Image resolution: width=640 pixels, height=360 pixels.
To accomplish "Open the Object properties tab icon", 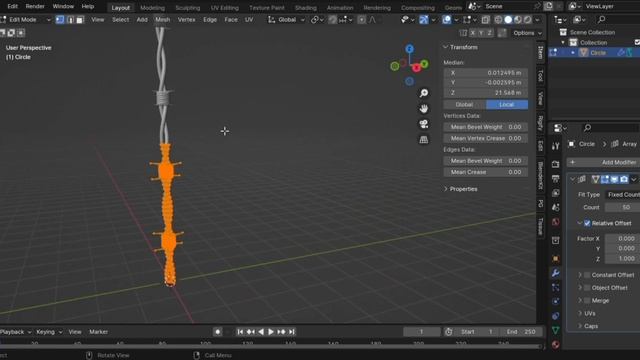I will pos(556,259).
